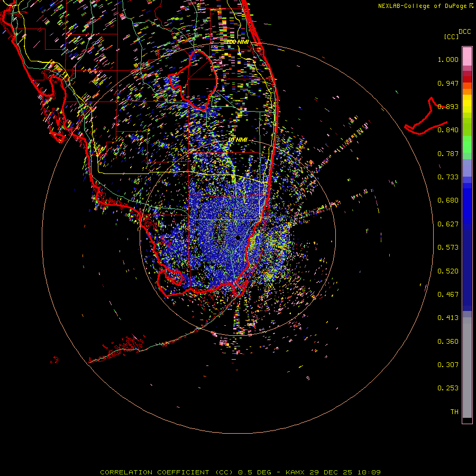Click the 0.840 scale value
476x476 pixels.
point(448,130)
